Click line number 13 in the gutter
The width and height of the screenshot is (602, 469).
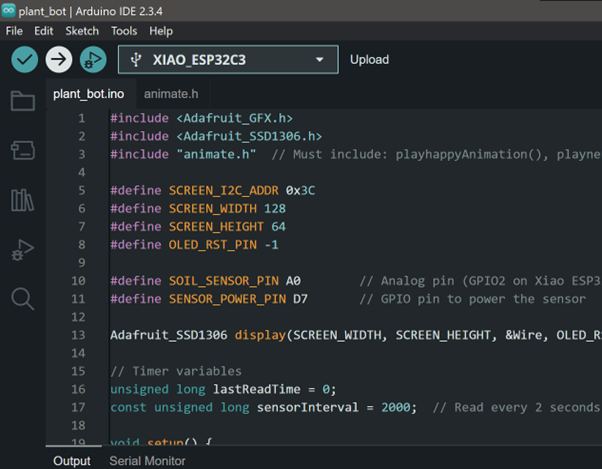78,335
